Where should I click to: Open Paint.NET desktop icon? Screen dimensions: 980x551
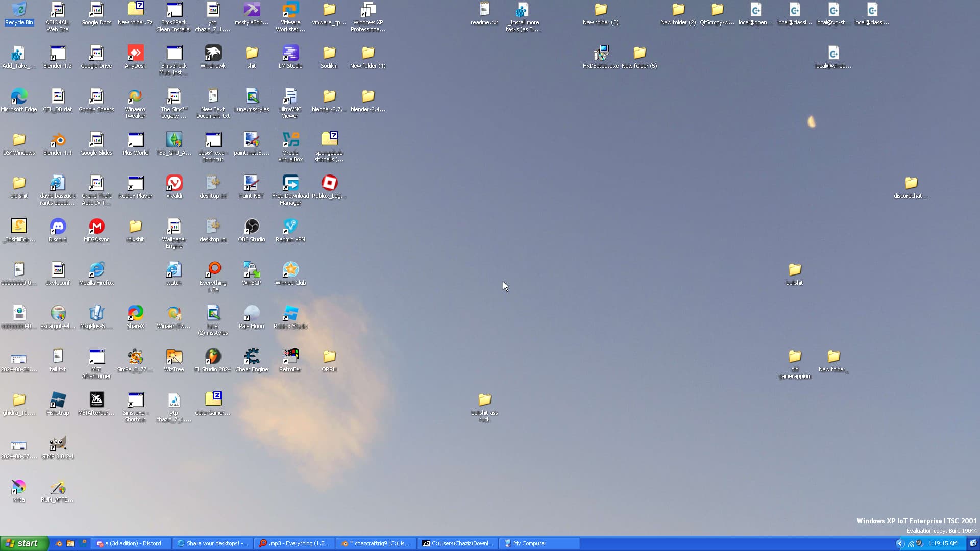252,187
